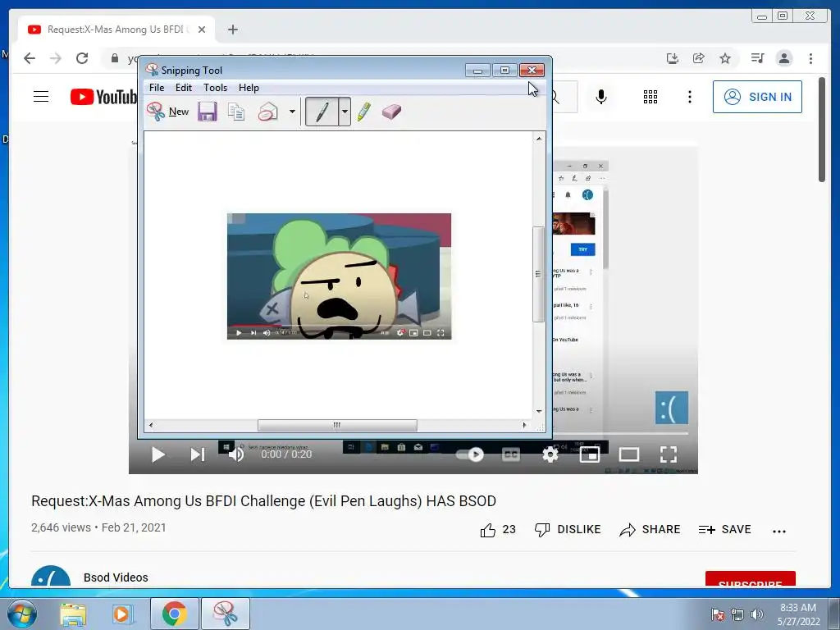This screenshot has width=840, height=630.
Task: Open the Edit menu in Snipping Tool
Action: (x=183, y=87)
